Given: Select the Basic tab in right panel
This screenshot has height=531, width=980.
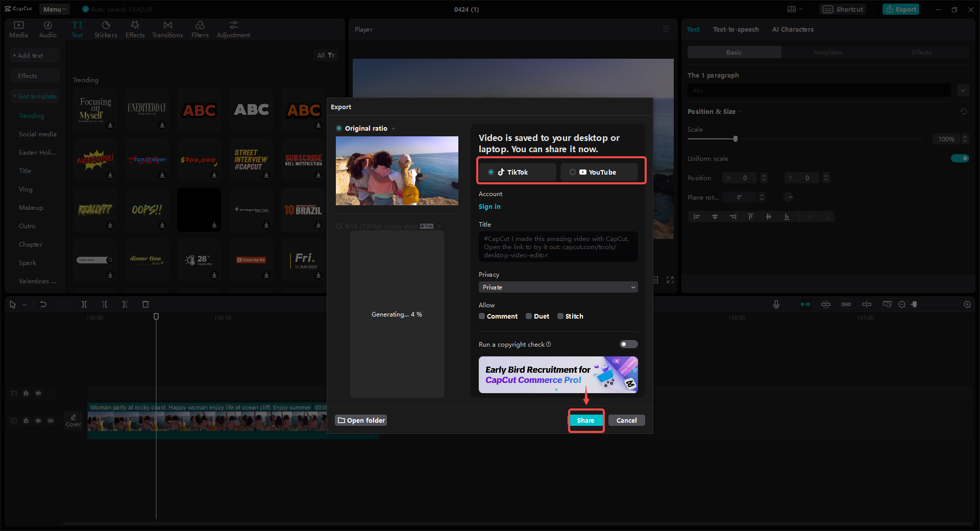Looking at the screenshot, I should 734,52.
